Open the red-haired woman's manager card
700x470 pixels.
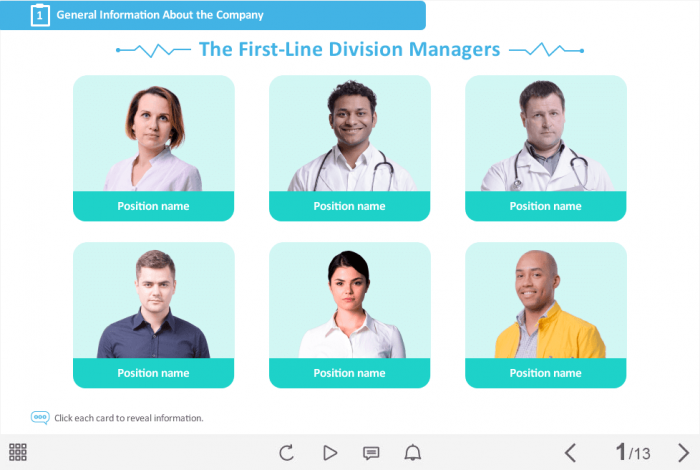point(154,148)
